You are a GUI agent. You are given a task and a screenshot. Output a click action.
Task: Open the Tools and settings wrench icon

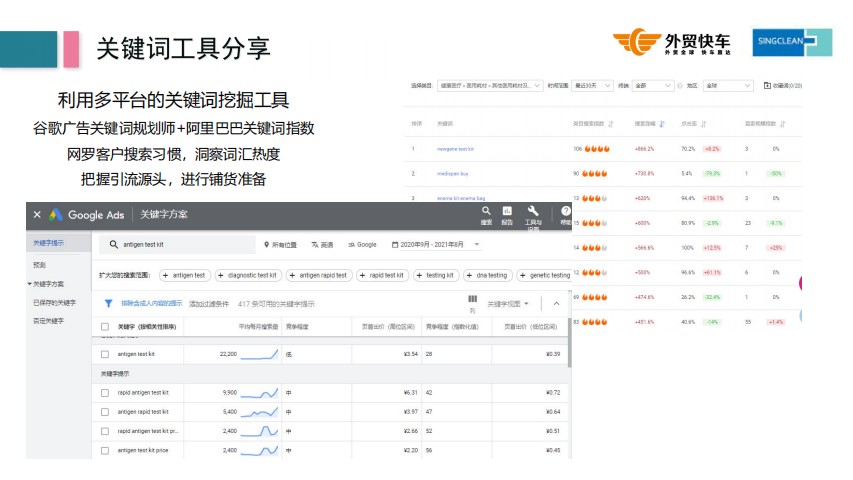pos(533,210)
